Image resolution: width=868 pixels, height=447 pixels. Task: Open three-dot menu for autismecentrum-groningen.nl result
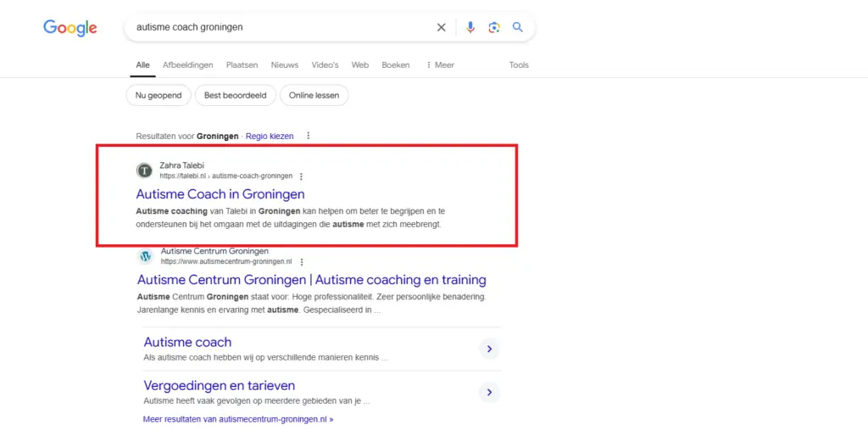302,261
